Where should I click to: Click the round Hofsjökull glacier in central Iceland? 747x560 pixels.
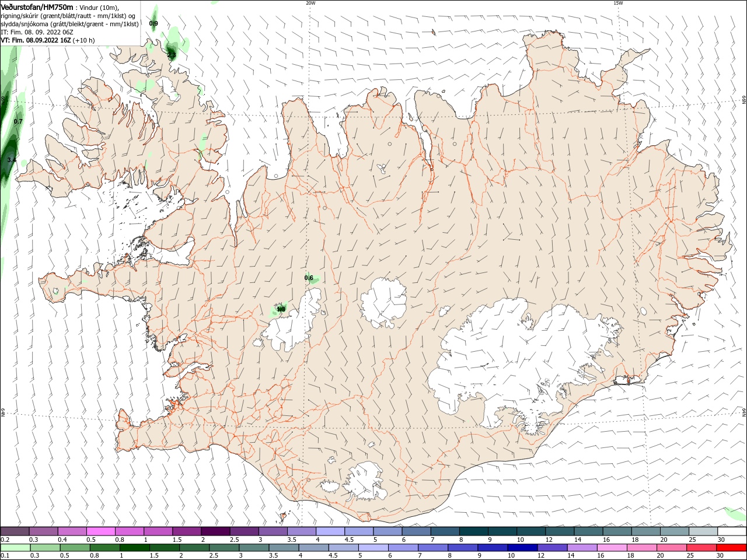point(384,303)
